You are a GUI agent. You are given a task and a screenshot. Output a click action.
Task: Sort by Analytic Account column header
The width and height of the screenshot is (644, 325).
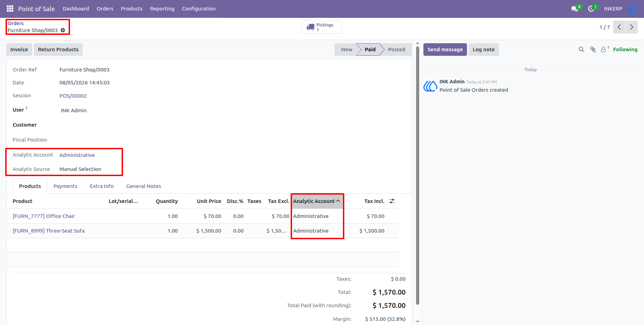(x=317, y=201)
